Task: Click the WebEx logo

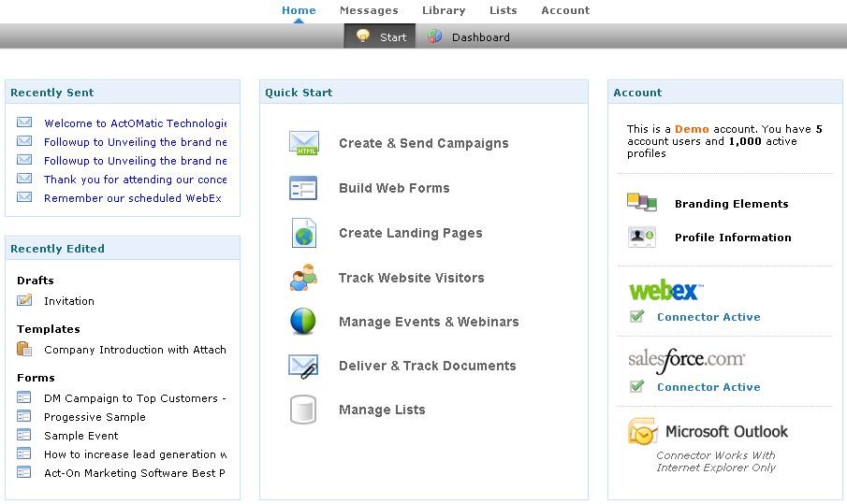Action: tap(666, 290)
